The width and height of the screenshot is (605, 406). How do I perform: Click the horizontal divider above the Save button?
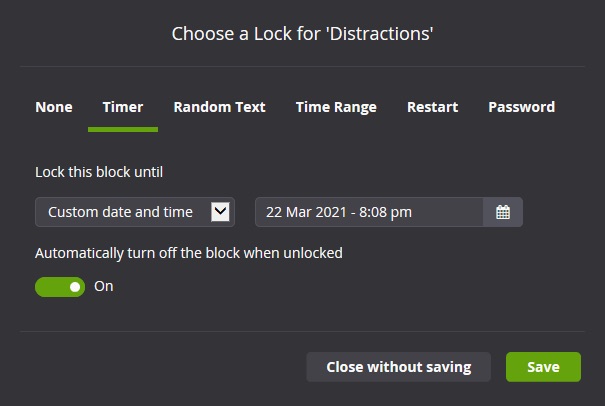tap(302, 331)
